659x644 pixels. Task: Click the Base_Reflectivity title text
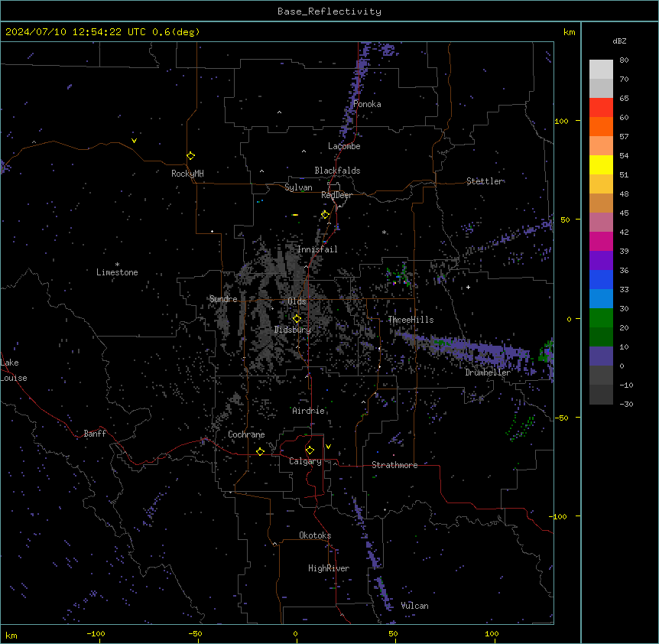click(329, 11)
